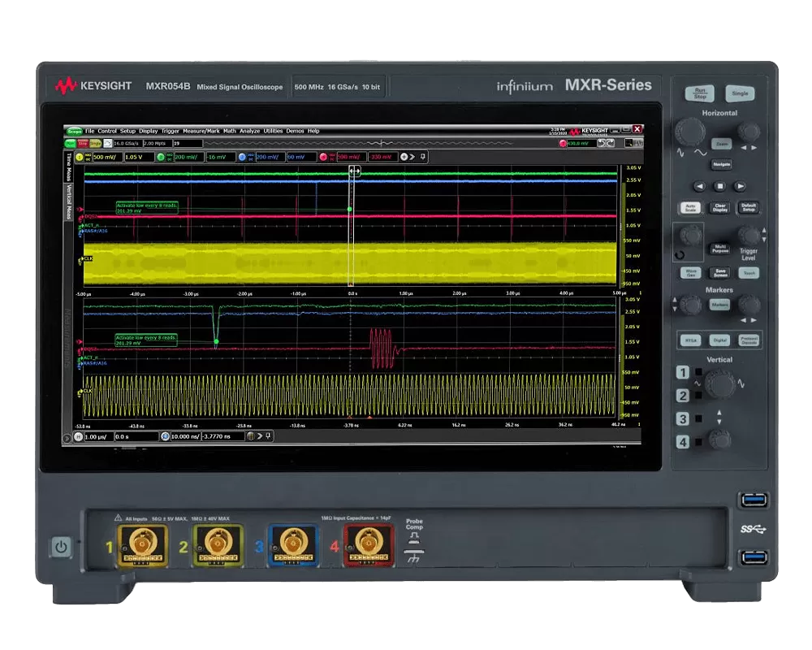Toggle channel 3 blue indicator on screen
This screenshot has width=812, height=650.
[242, 157]
